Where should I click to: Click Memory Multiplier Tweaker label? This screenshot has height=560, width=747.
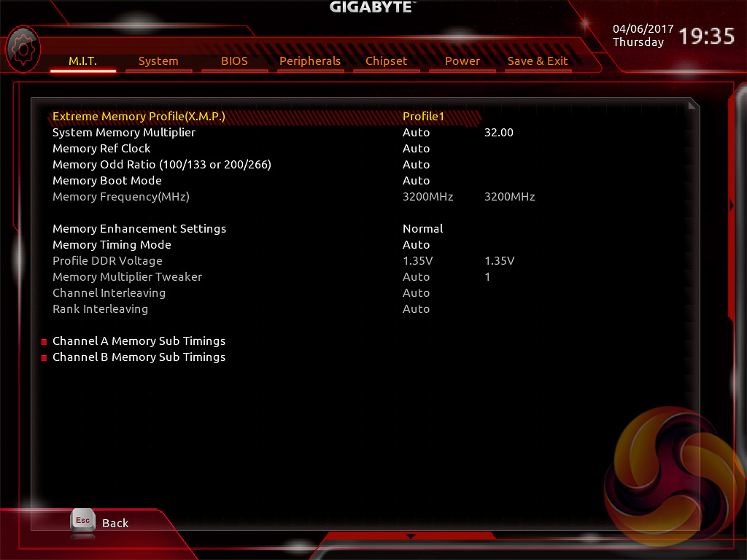coord(127,276)
